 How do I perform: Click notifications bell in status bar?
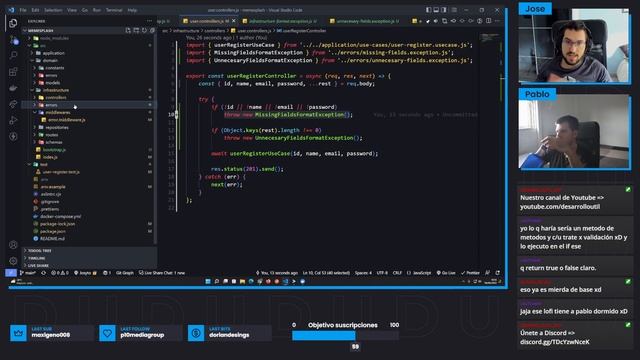pos(498,273)
